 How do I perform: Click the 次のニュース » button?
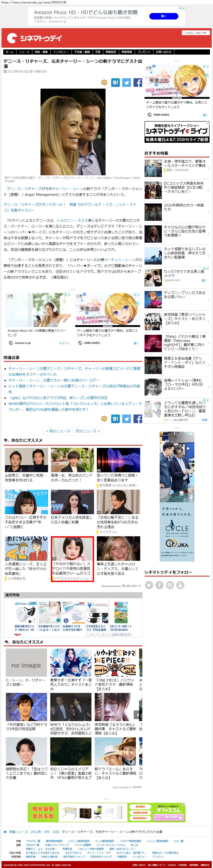pos(88,431)
